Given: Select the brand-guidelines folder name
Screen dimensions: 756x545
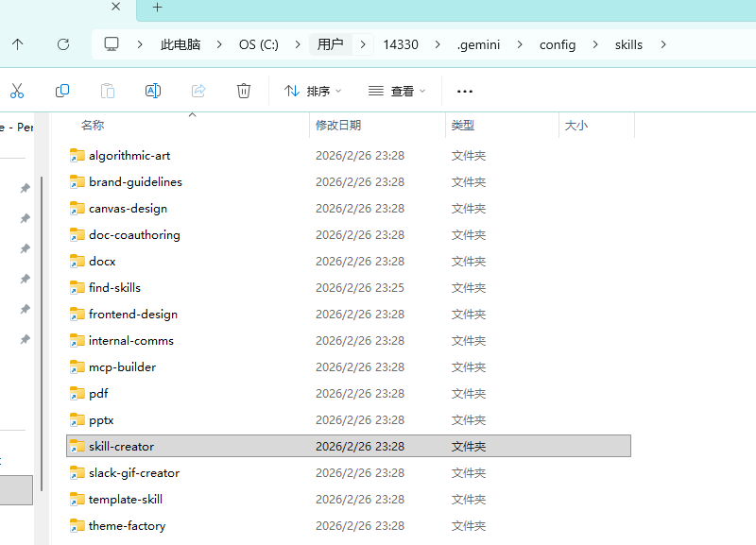Looking at the screenshot, I should pos(135,182).
